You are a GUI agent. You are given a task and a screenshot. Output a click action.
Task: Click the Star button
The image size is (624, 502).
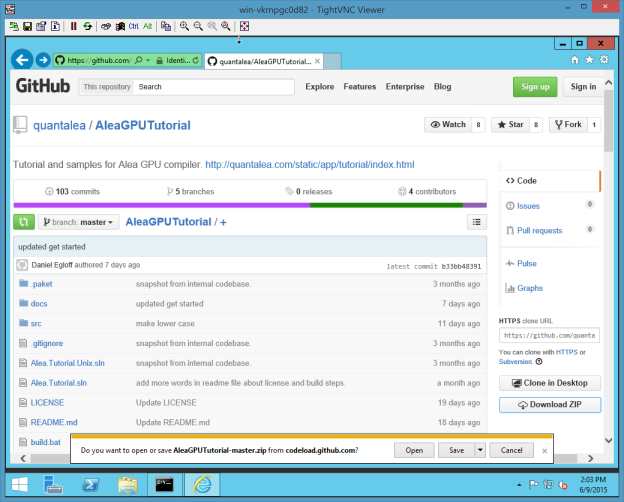tap(511, 125)
